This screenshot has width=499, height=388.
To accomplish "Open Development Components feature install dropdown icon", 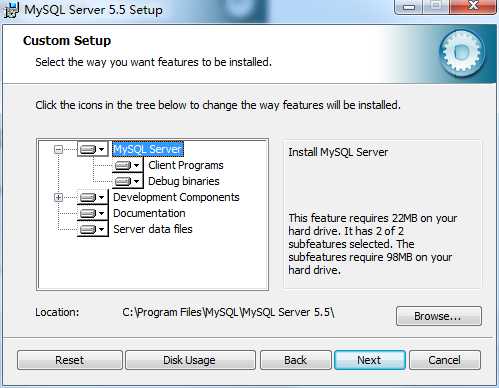I will [93, 197].
